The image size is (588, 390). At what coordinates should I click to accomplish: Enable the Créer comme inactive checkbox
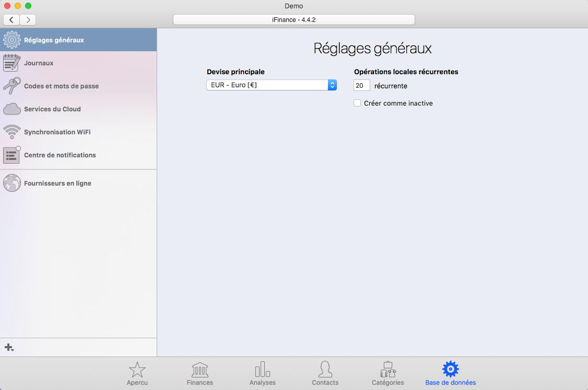click(357, 104)
